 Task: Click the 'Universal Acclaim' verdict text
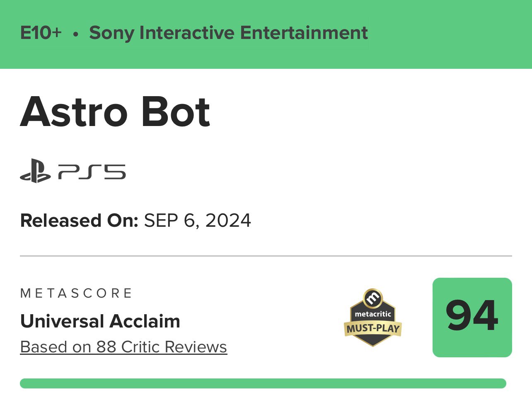coord(100,321)
